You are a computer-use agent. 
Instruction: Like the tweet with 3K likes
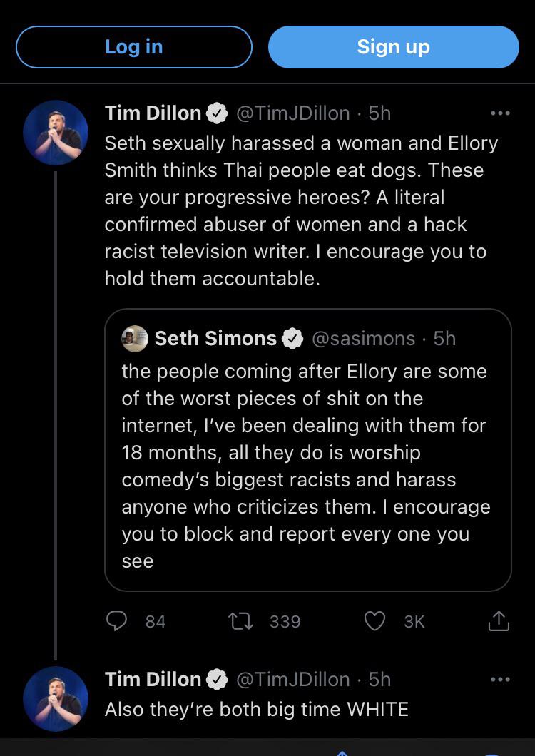click(375, 621)
